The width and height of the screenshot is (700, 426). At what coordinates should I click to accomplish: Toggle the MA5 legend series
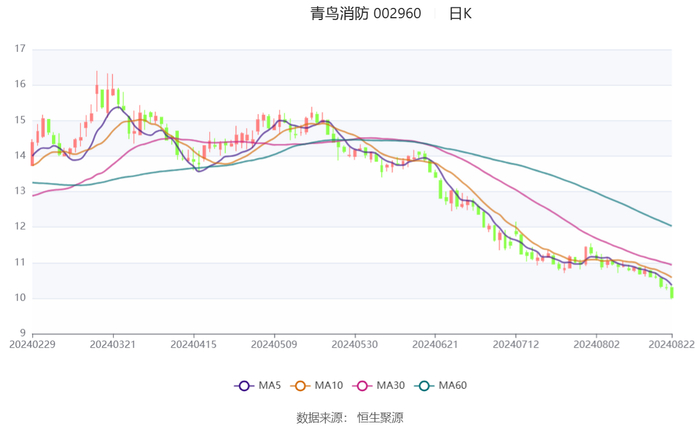coord(258,385)
